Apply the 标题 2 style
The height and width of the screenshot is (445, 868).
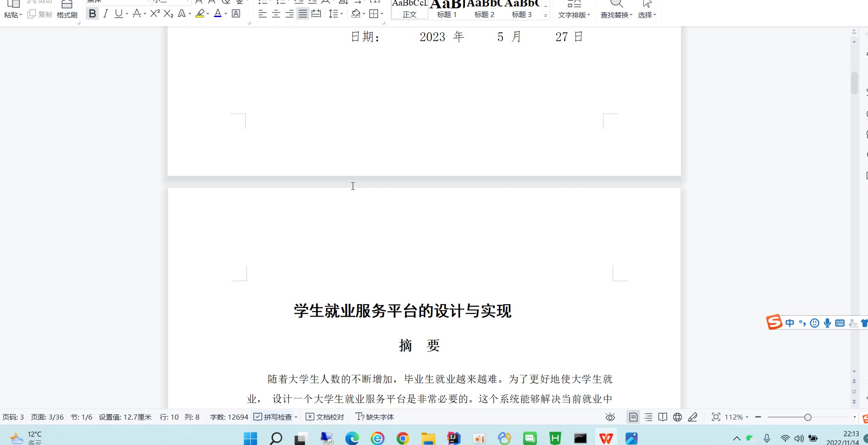(x=484, y=9)
